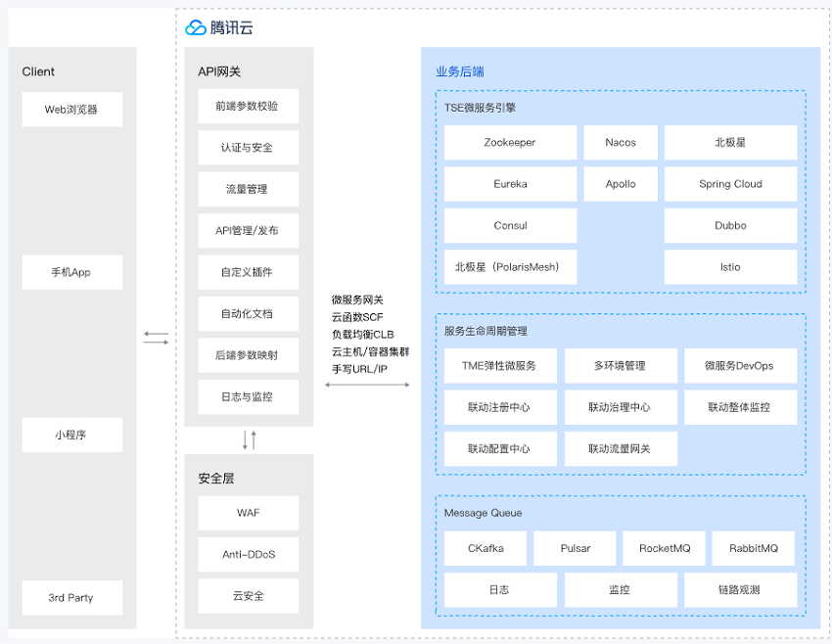The width and height of the screenshot is (832, 644).
Task: Select the Web浏览器 client box
Action: click(72, 110)
